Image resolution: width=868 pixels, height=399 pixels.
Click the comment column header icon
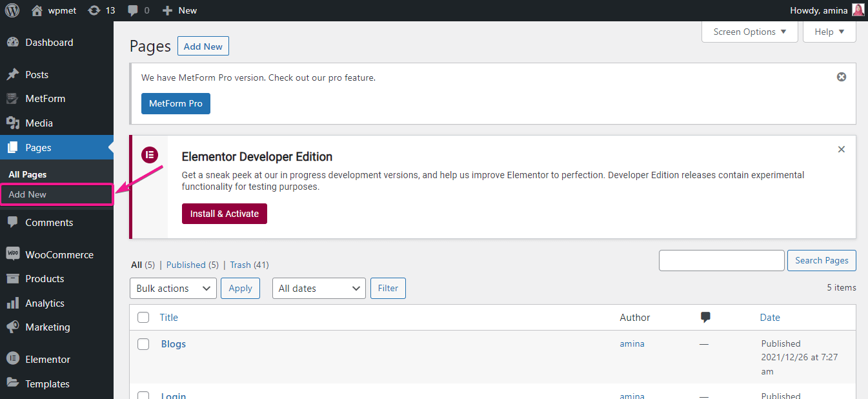[x=705, y=317]
